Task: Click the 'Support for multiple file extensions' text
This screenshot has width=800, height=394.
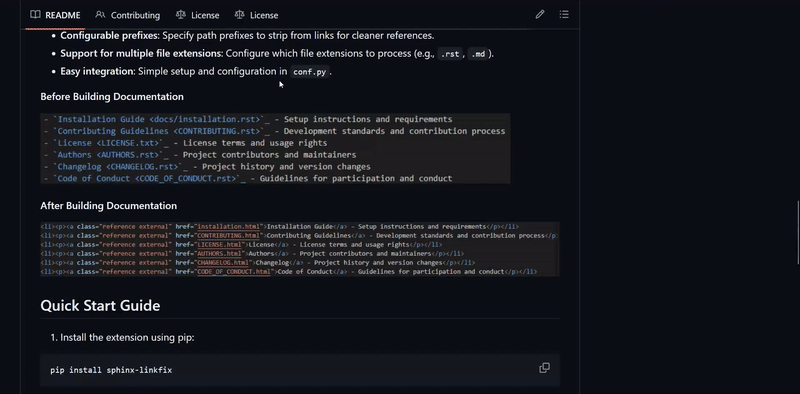Action: pos(142,54)
